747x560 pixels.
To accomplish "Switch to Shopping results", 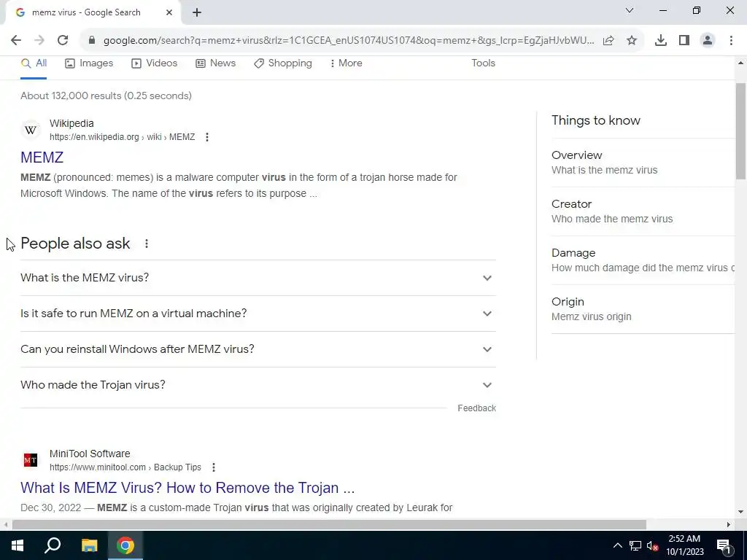I will point(283,63).
